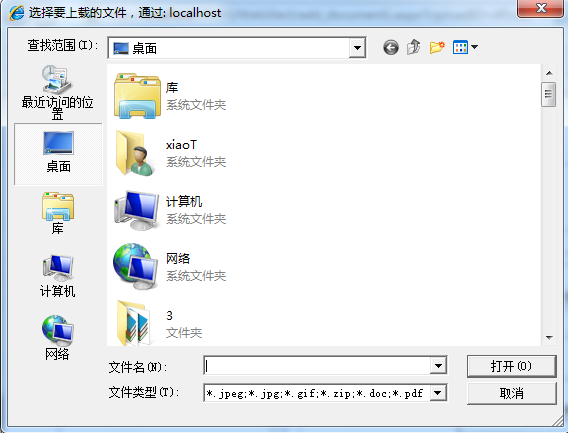Select the 计算机 icon in the file list

tap(136, 210)
